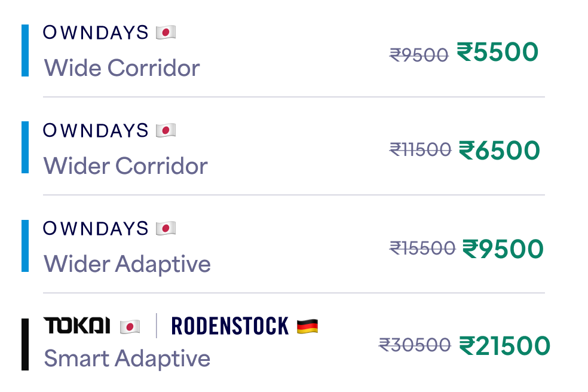Click the German flag beside Rodenstock

point(307,326)
